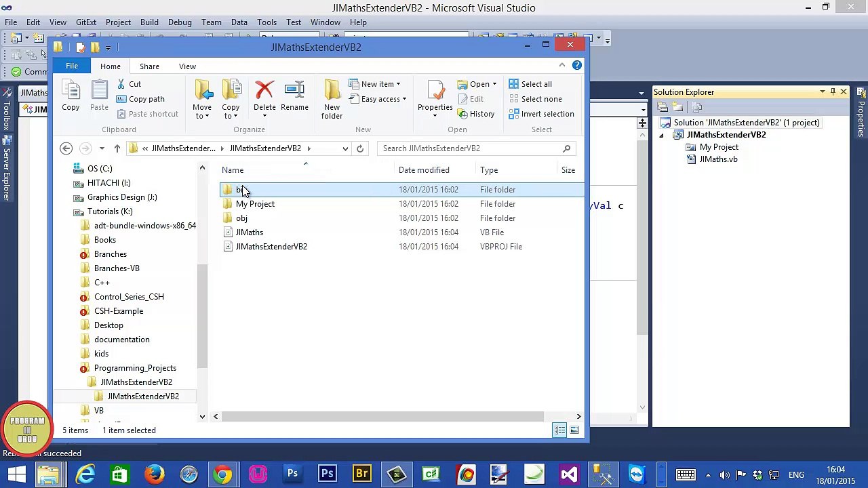The image size is (868, 488).
Task: Open Programming_Projects in the navigation tree
Action: coord(135,368)
